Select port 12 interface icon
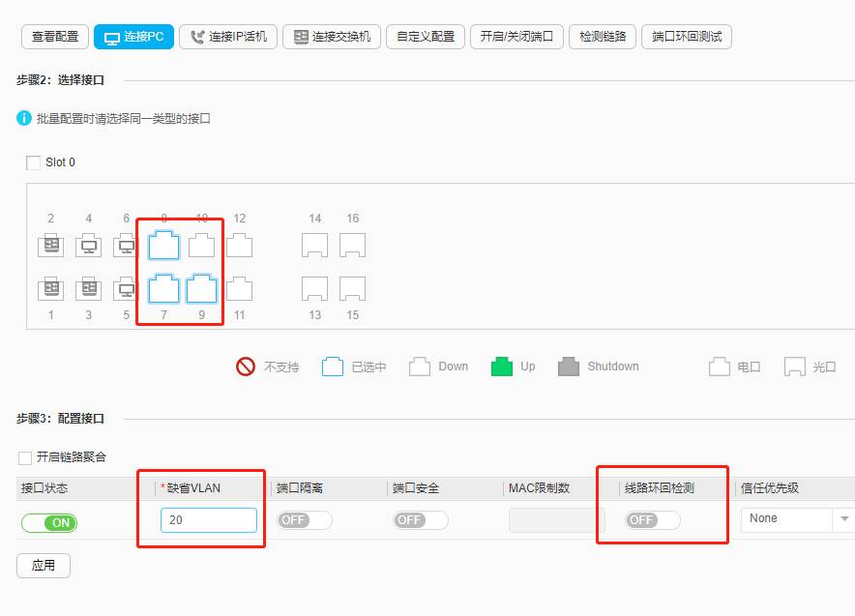This screenshot has width=855, height=616. [x=239, y=246]
